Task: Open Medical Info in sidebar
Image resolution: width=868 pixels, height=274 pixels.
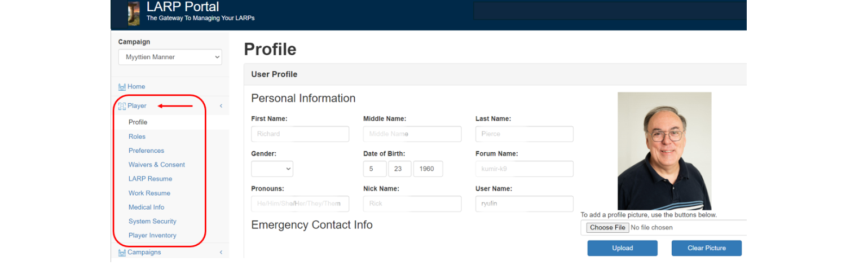Action: tap(146, 207)
